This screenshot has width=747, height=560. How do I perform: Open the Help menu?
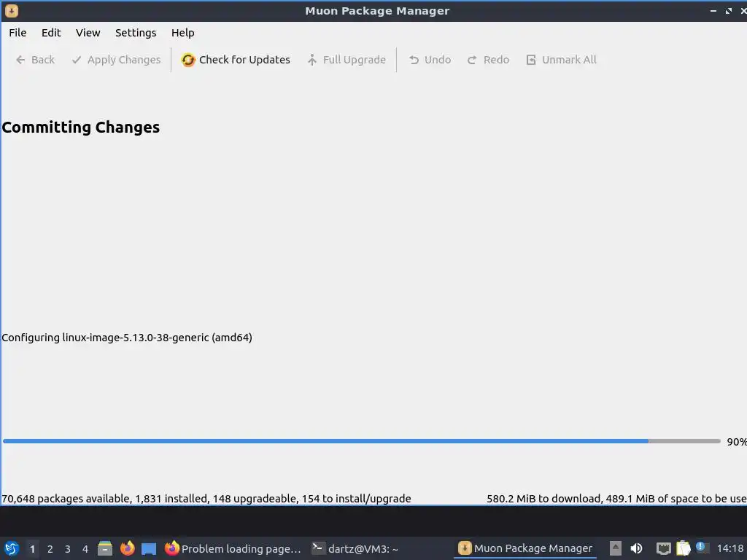point(183,33)
